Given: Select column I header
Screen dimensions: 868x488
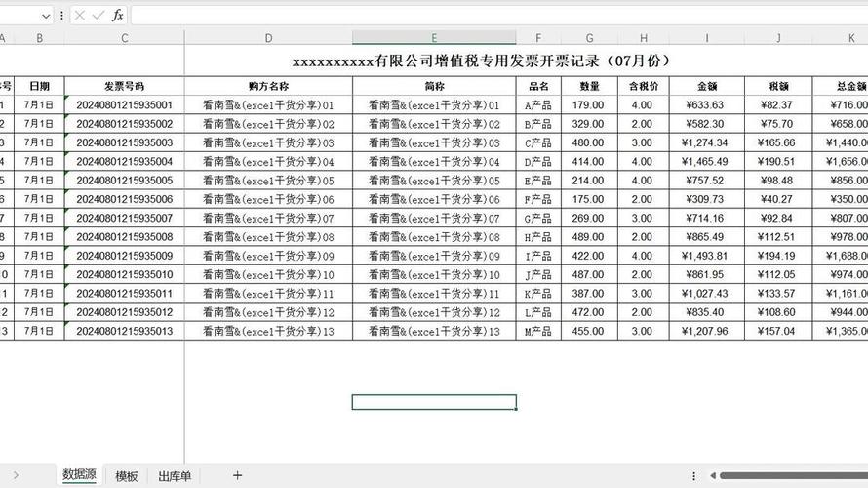Looking at the screenshot, I should click(x=707, y=38).
